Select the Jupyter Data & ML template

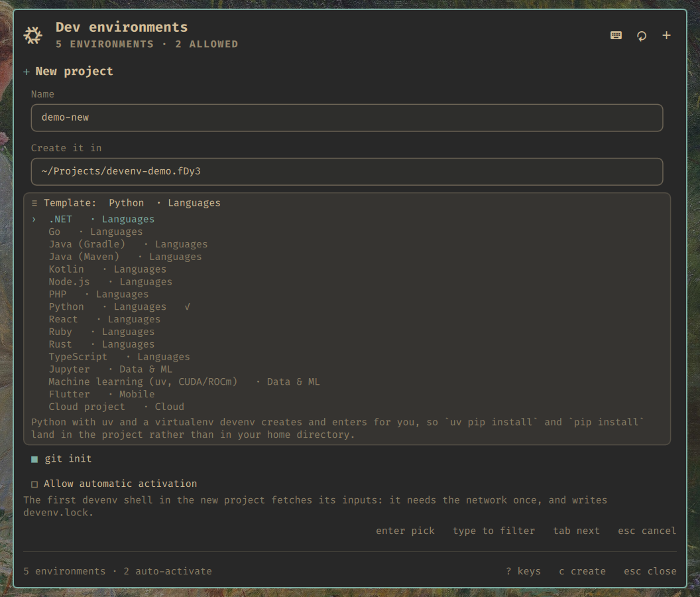[x=347, y=369]
